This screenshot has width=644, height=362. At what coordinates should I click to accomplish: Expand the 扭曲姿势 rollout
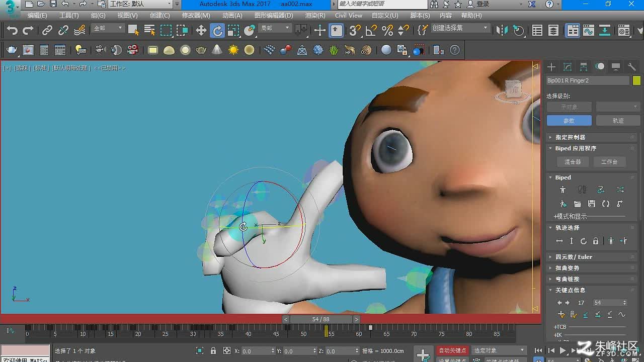[x=592, y=268]
